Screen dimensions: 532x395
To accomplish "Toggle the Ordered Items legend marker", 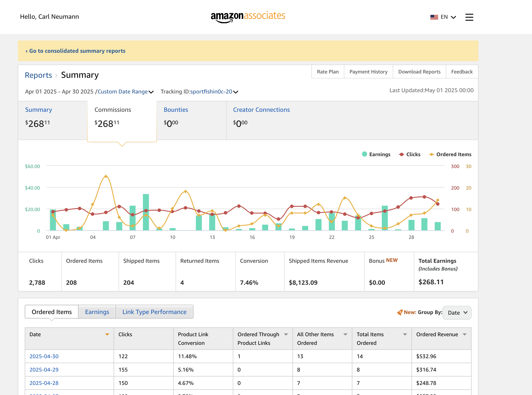I will point(431,154).
